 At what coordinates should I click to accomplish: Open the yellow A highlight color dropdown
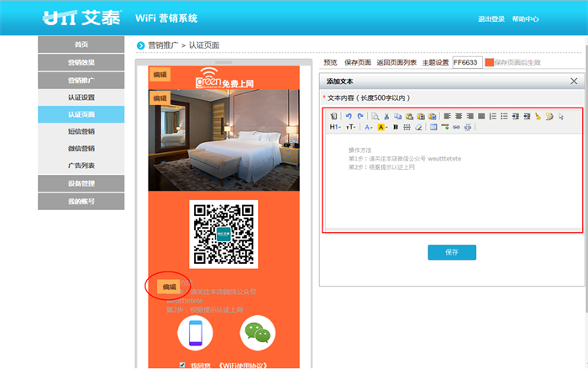[382, 127]
